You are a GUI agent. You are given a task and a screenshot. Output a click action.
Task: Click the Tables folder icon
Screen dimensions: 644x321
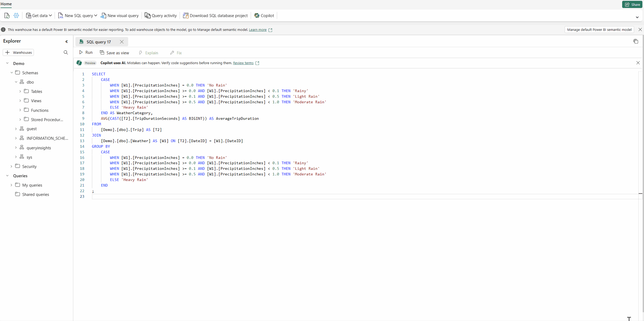point(26,91)
